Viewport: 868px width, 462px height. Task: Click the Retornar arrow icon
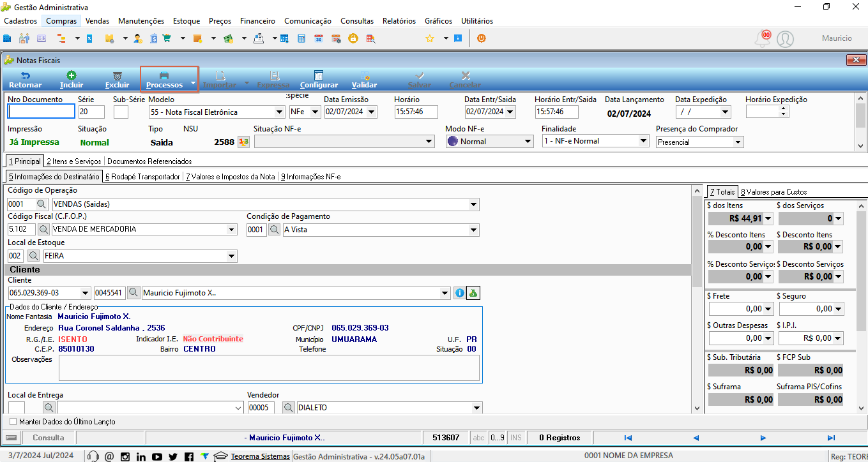pyautogui.click(x=26, y=75)
